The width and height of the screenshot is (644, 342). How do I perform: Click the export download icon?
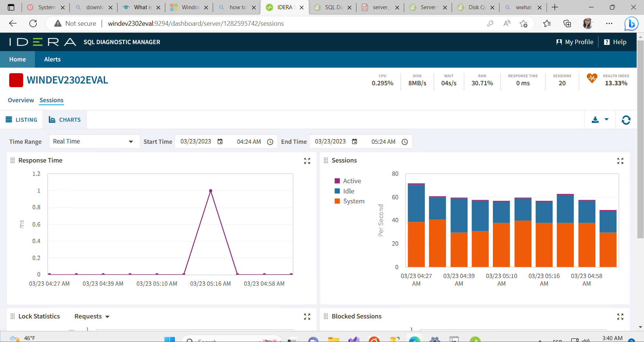(595, 120)
